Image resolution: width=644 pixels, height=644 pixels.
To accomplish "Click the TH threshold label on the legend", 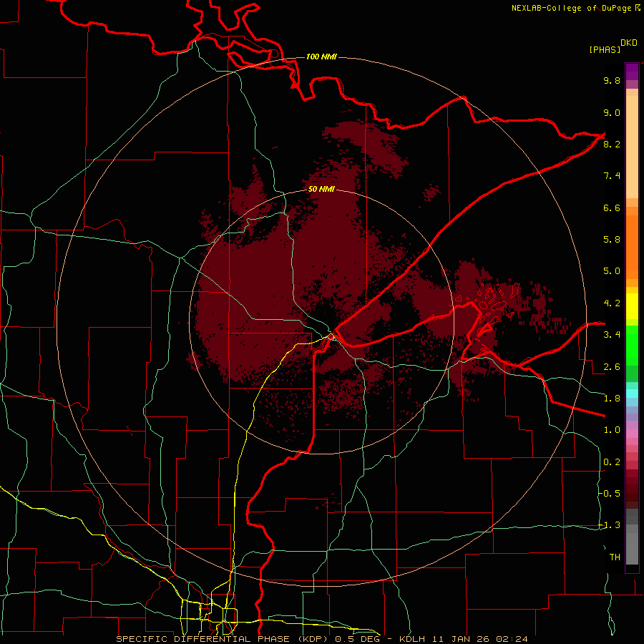I will click(x=615, y=557).
